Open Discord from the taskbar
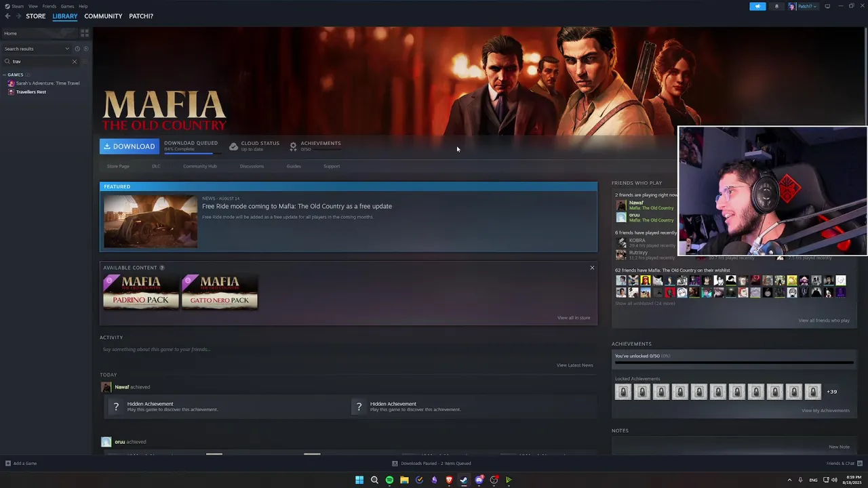The width and height of the screenshot is (868, 488). tap(479, 480)
